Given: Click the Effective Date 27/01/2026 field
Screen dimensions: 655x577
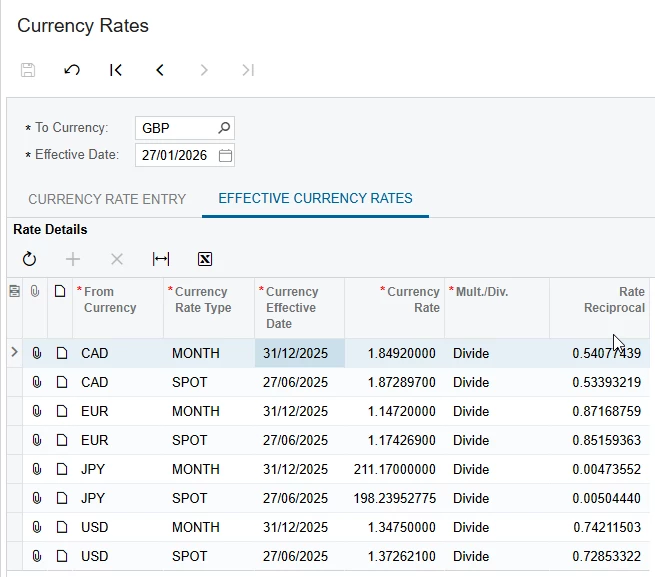Looking at the screenshot, I should [185, 155].
